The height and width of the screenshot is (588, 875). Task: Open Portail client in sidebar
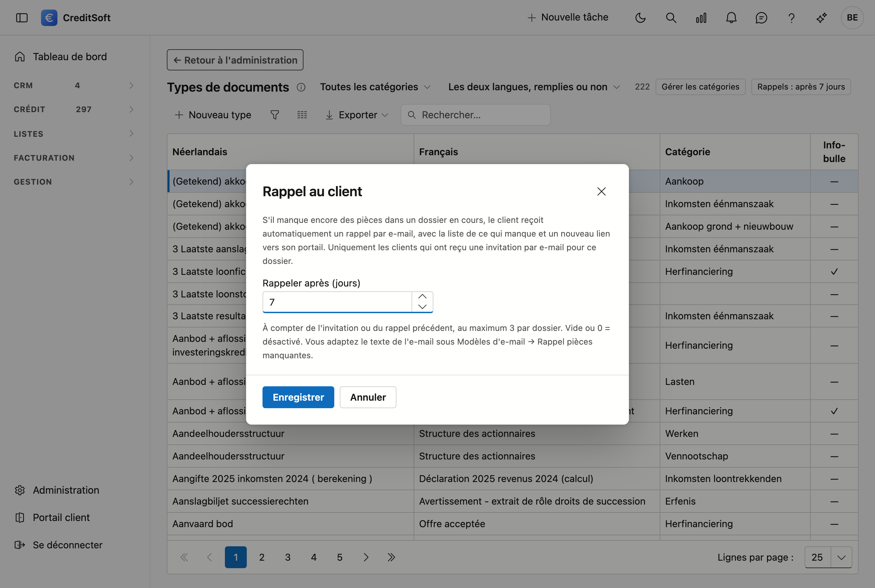click(53, 518)
